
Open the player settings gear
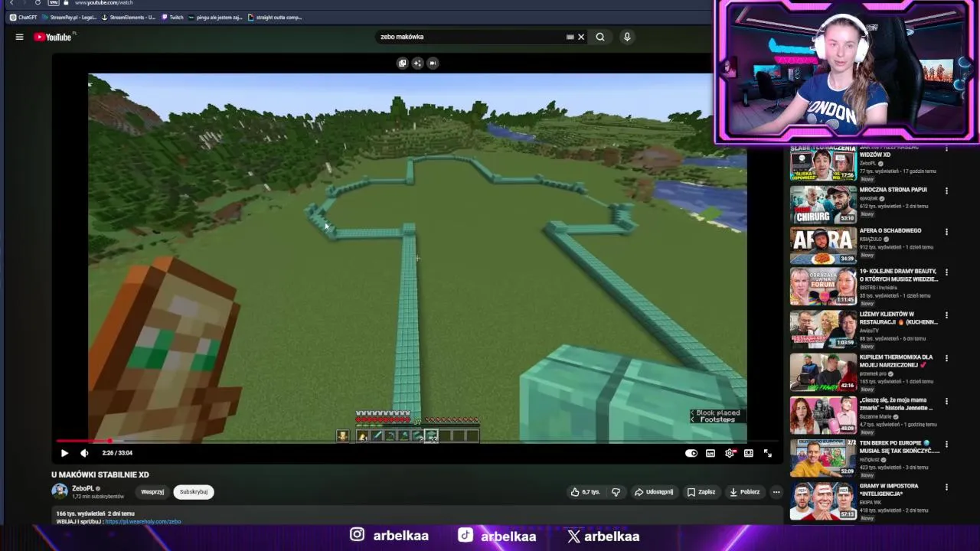pos(729,453)
